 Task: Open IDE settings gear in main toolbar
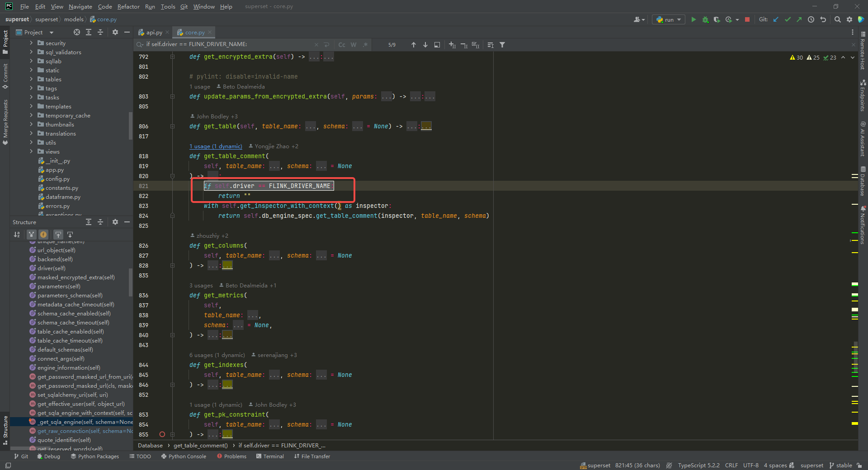pyautogui.click(x=849, y=19)
